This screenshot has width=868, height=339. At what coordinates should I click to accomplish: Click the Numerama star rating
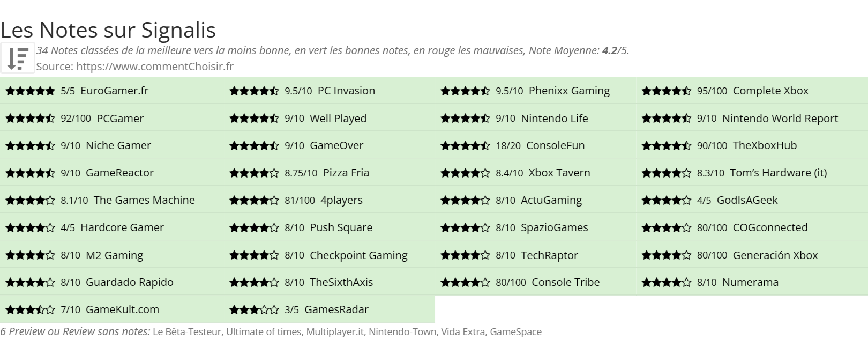667,283
